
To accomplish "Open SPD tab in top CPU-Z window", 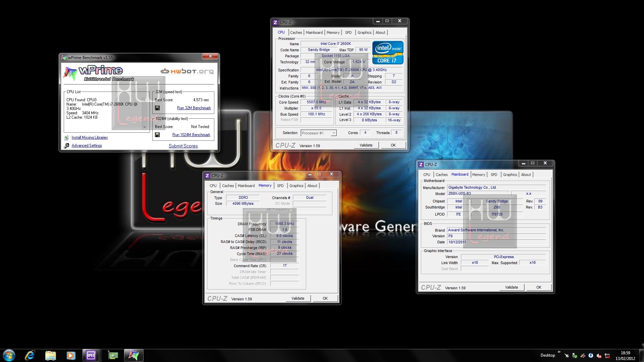I will coord(348,33).
